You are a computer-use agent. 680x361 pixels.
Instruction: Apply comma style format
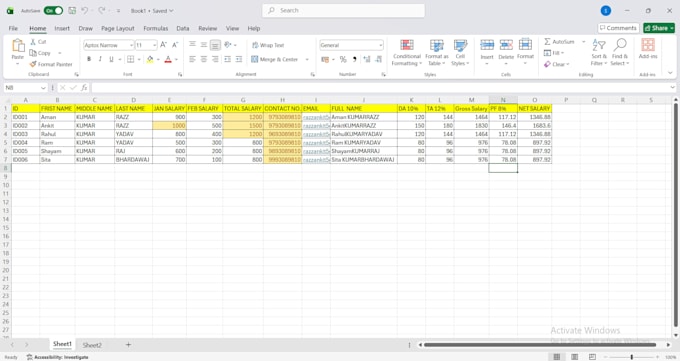(x=355, y=59)
